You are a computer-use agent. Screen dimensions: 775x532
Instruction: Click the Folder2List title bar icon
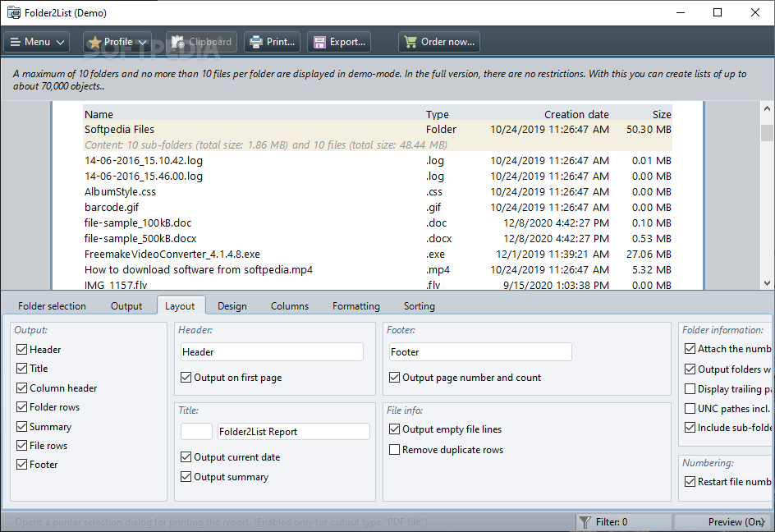(x=14, y=12)
